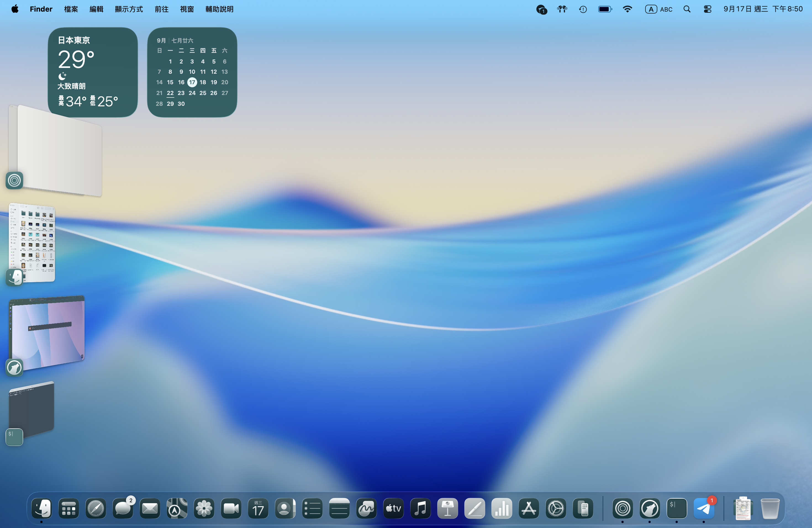
Task: Open the recent document stack in Dock
Action: 743,509
